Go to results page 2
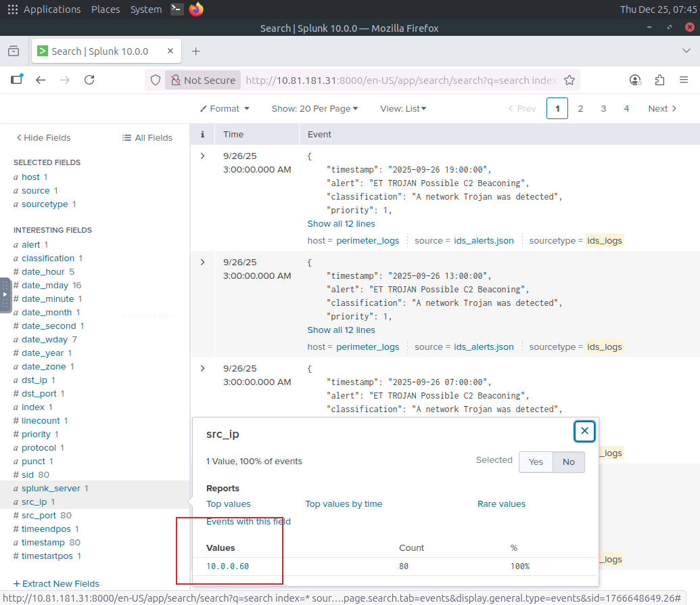700x605 pixels. [x=580, y=108]
